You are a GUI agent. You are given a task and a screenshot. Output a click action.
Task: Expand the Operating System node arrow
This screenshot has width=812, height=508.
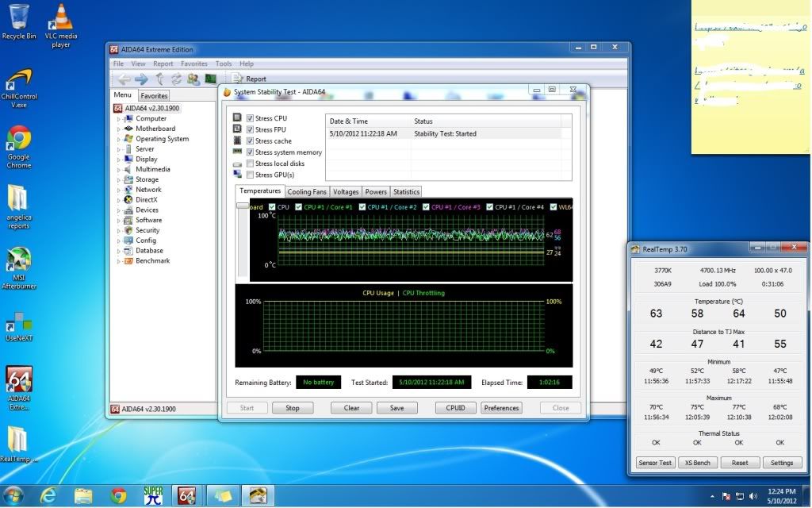119,140
